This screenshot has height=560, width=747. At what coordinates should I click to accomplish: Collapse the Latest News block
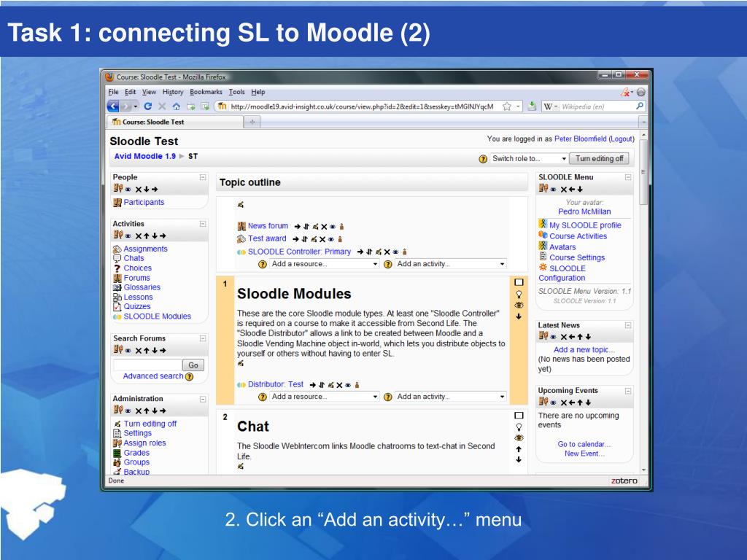tap(628, 325)
